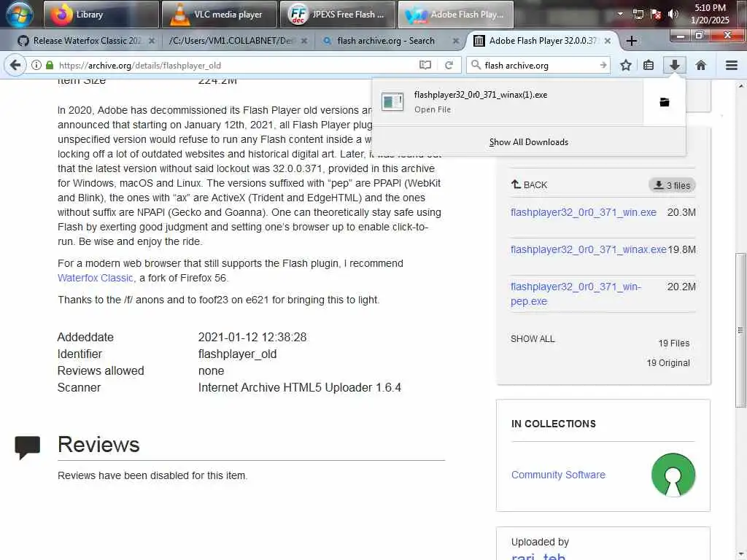Open the Action Center flag tray icon
This screenshot has width=747, height=560.
point(656,14)
